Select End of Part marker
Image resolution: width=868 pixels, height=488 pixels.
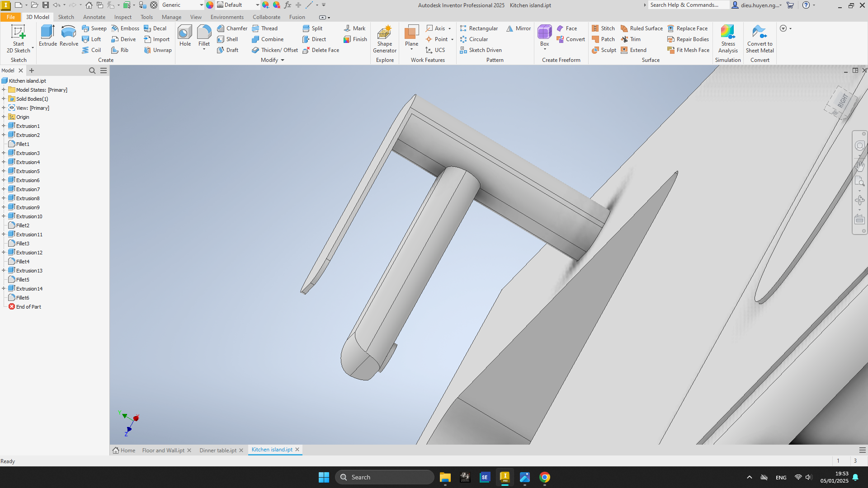click(x=28, y=307)
